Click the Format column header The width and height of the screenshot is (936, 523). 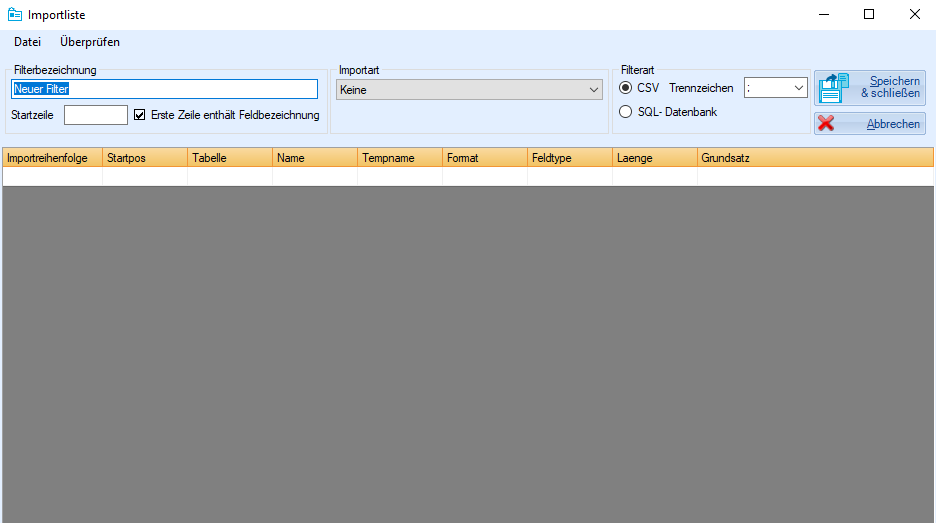[x=485, y=158]
